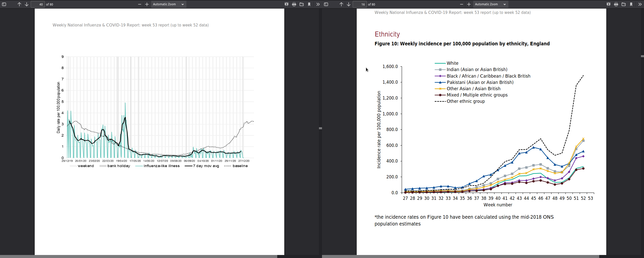Screen dimensions: 644x258
Task: Click bookmark current view icon, left viewer
Action: tap(309, 4)
